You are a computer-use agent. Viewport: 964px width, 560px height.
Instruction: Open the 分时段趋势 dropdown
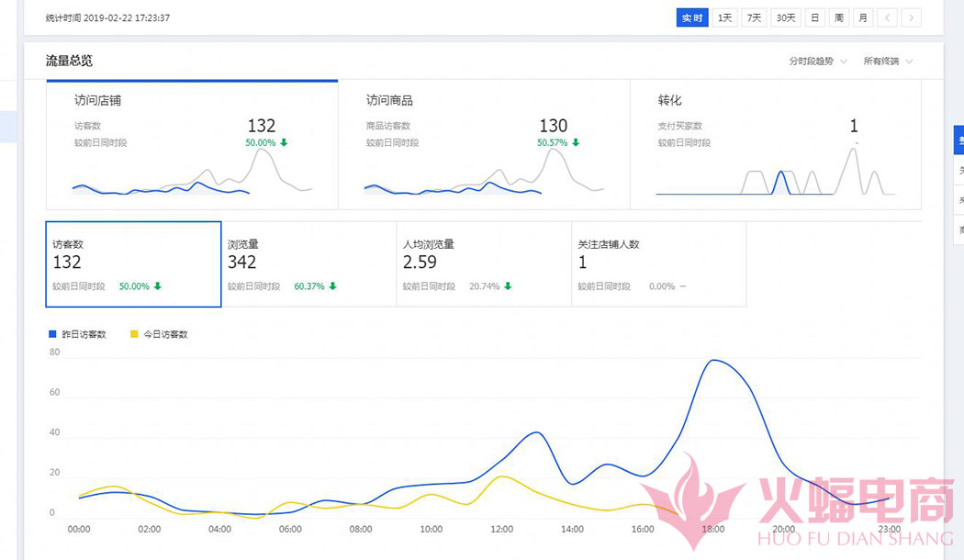click(x=817, y=62)
